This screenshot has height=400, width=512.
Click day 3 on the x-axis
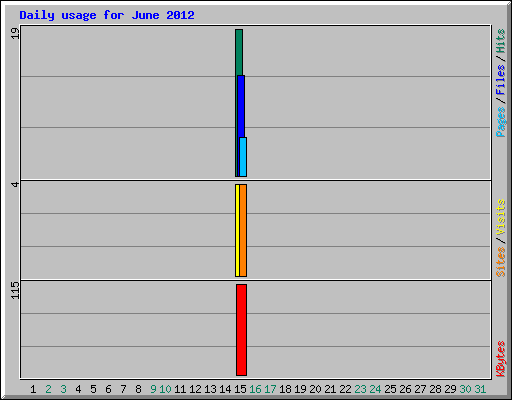pos(63,389)
